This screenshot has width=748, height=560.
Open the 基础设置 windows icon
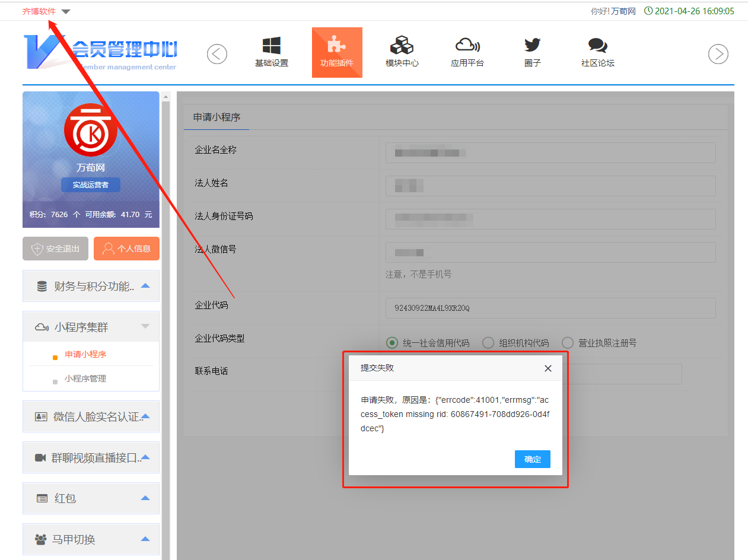coord(272,46)
